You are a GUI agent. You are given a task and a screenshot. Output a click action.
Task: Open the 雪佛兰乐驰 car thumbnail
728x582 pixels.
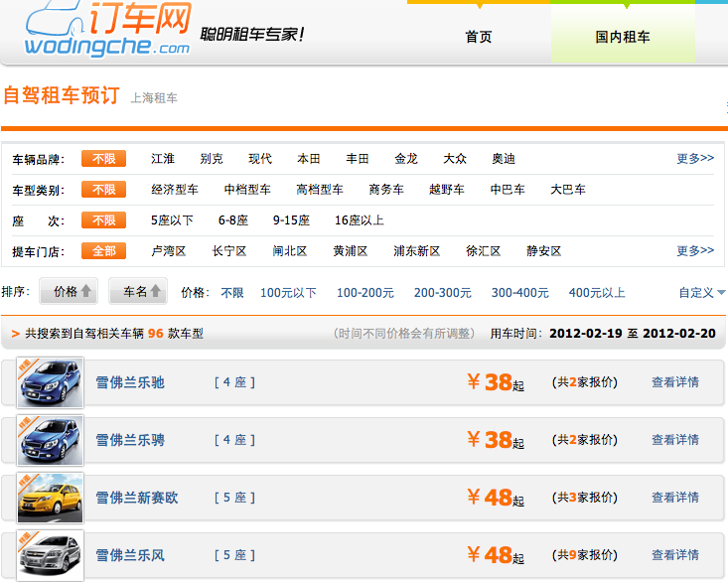tap(50, 383)
